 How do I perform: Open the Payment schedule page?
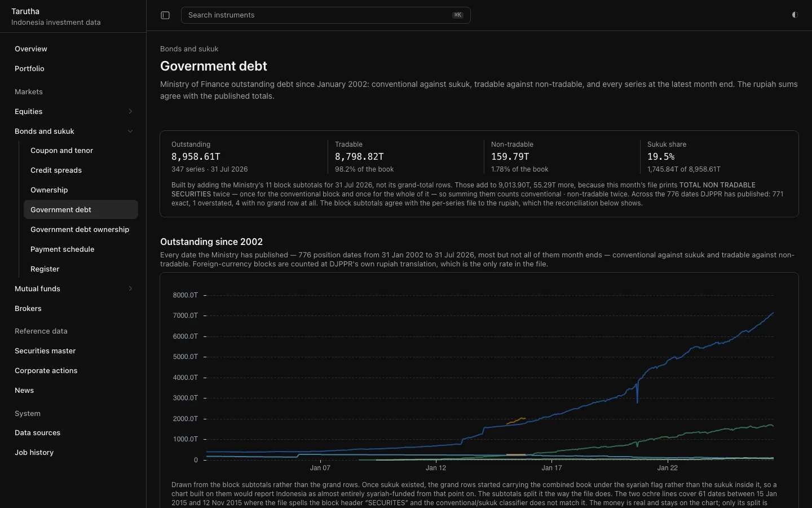(x=81, y=249)
